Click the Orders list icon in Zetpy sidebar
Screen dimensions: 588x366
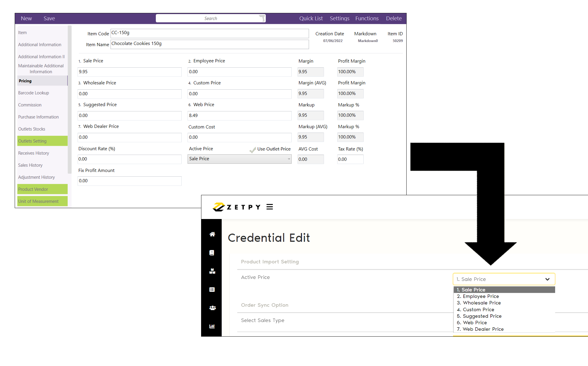click(212, 289)
